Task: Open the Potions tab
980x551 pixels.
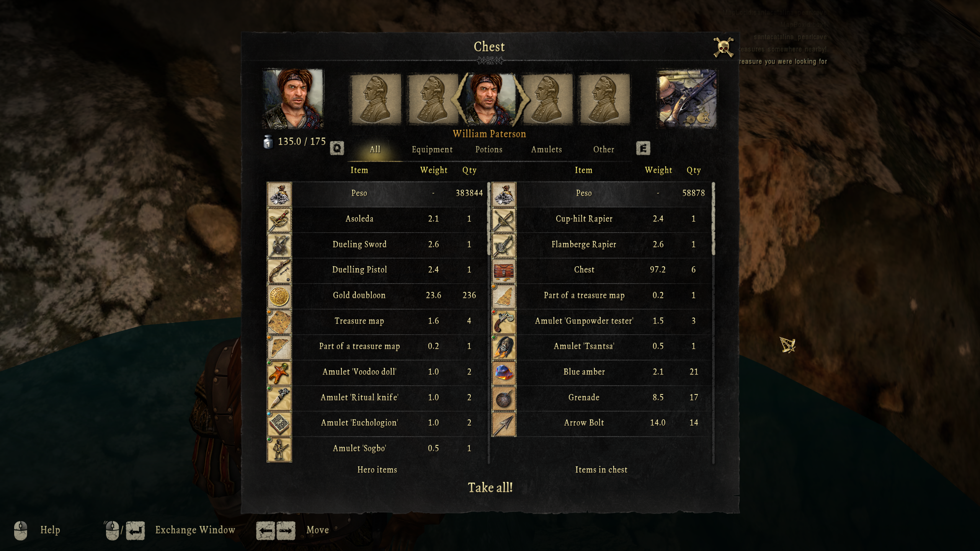Action: 489,150
